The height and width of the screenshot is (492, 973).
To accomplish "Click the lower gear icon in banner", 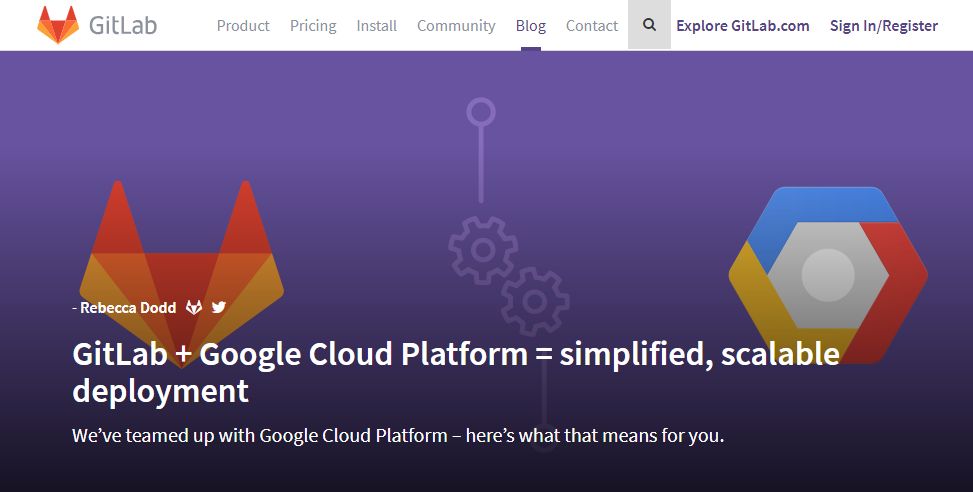I will point(535,302).
